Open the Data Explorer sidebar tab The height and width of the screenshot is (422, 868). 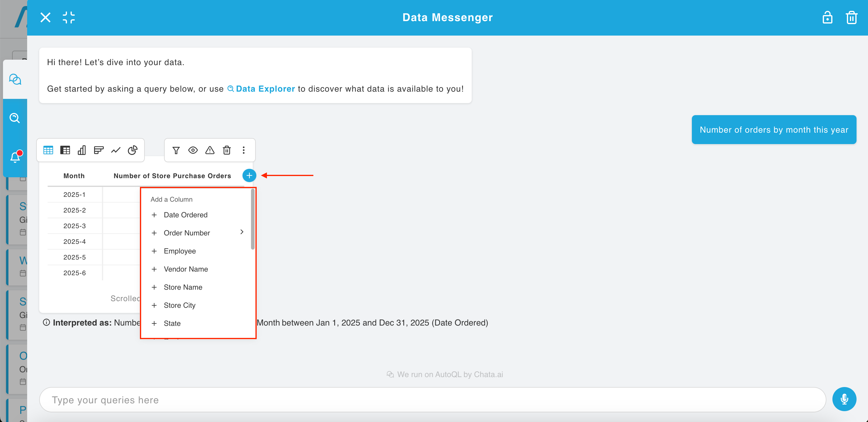[x=15, y=118]
